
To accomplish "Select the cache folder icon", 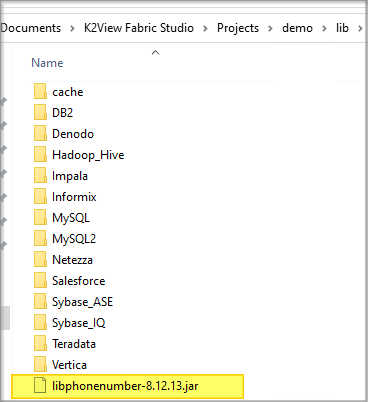I will pos(40,92).
